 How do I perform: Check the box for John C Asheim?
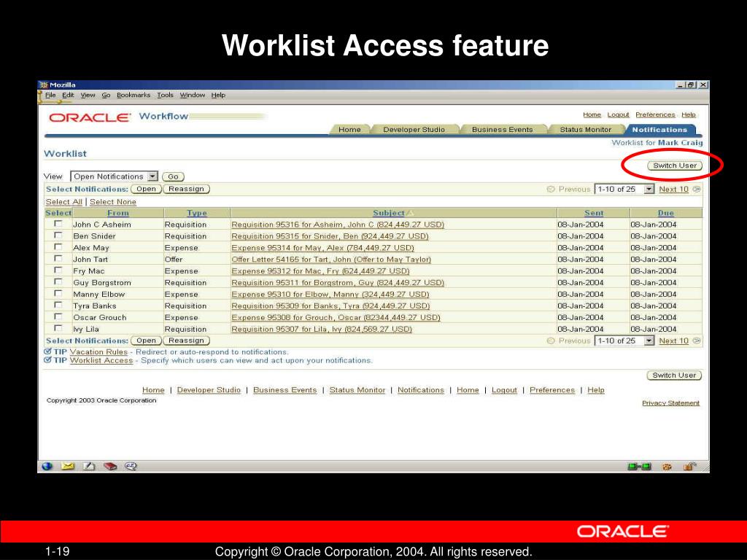click(x=58, y=223)
